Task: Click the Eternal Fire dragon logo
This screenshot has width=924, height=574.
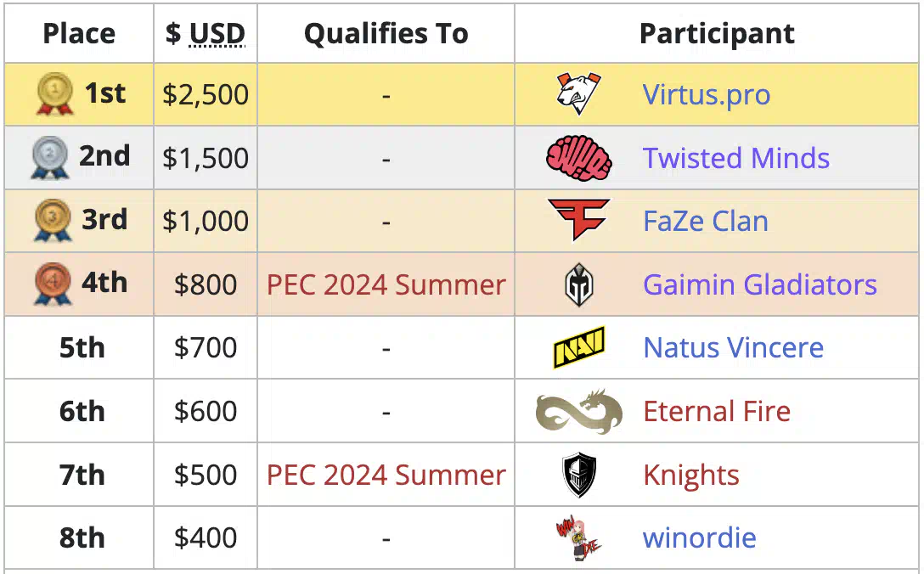Action: (x=578, y=411)
